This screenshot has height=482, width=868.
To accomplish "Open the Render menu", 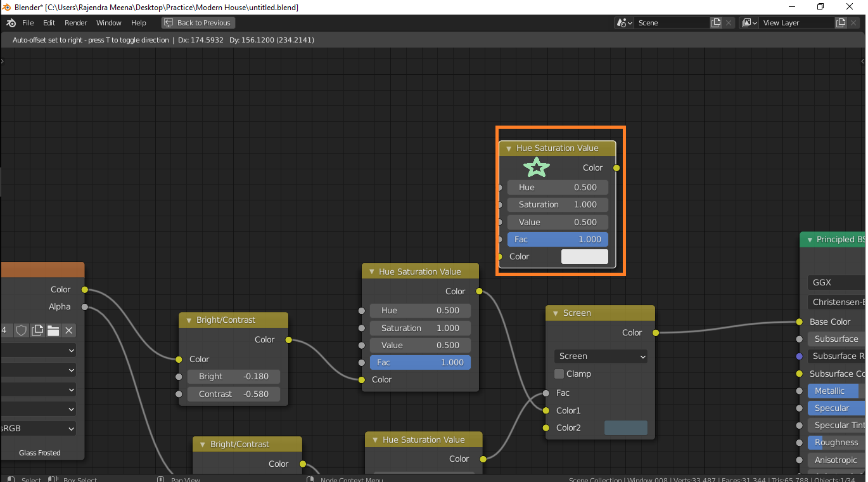I will point(76,23).
